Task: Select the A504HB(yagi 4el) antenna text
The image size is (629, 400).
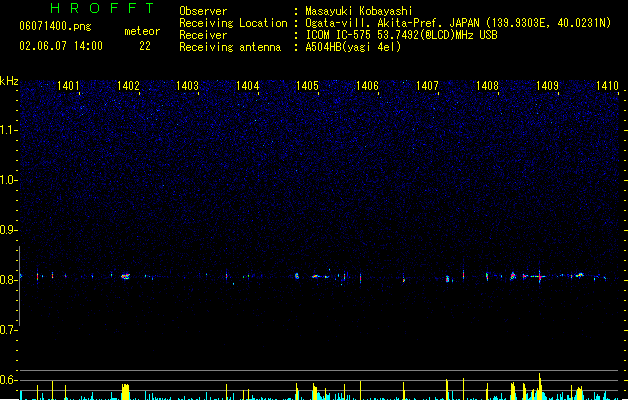Action: (x=353, y=47)
